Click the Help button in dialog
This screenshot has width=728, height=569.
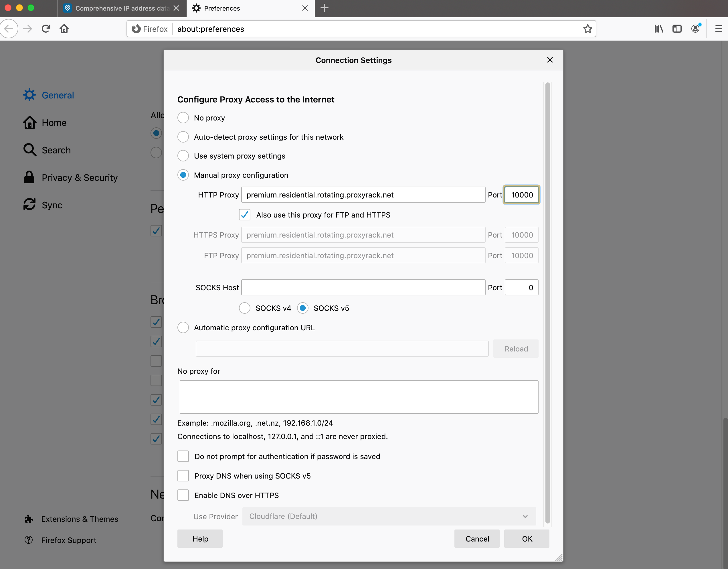200,539
